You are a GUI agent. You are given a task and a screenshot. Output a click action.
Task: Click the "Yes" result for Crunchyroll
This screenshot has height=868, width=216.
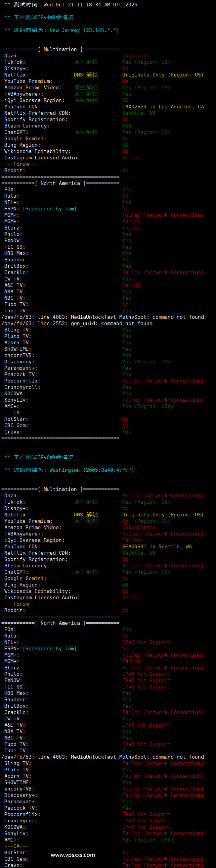[x=127, y=387]
